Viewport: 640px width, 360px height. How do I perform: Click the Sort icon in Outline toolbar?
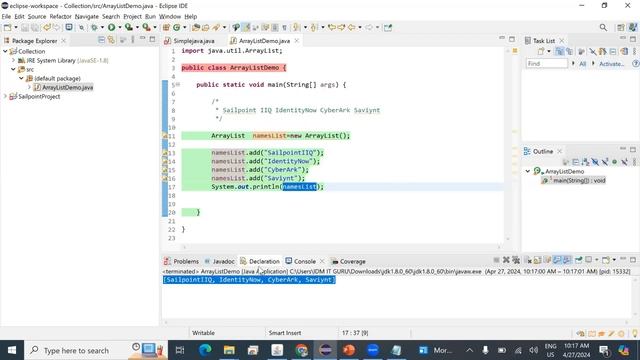[585, 162]
